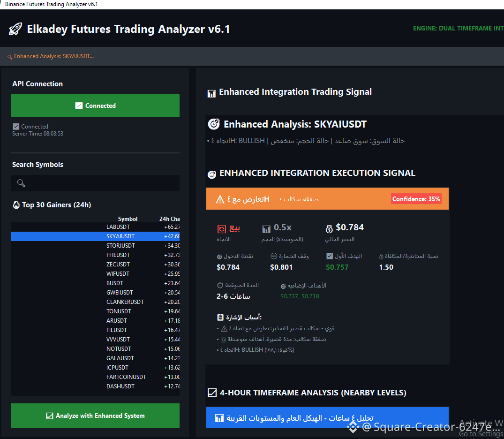Select STORJUSDT in the gainers list
Screen dimensions: 504x439
point(95,246)
